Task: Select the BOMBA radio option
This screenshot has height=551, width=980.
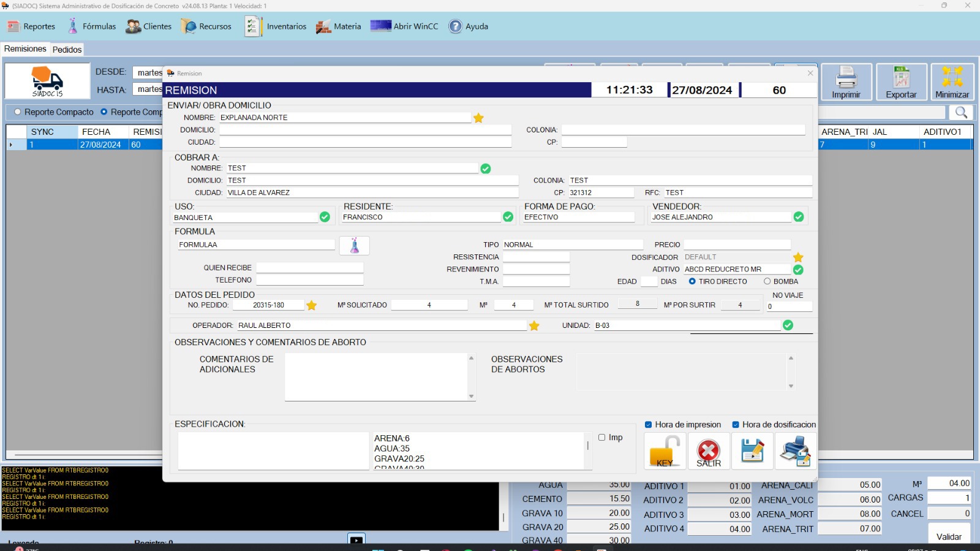Action: pos(767,281)
